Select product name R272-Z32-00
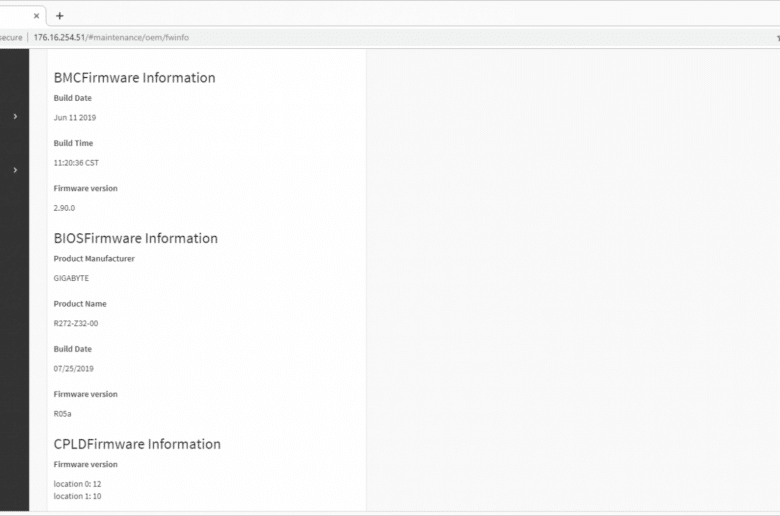The width and height of the screenshot is (780, 516). [76, 323]
